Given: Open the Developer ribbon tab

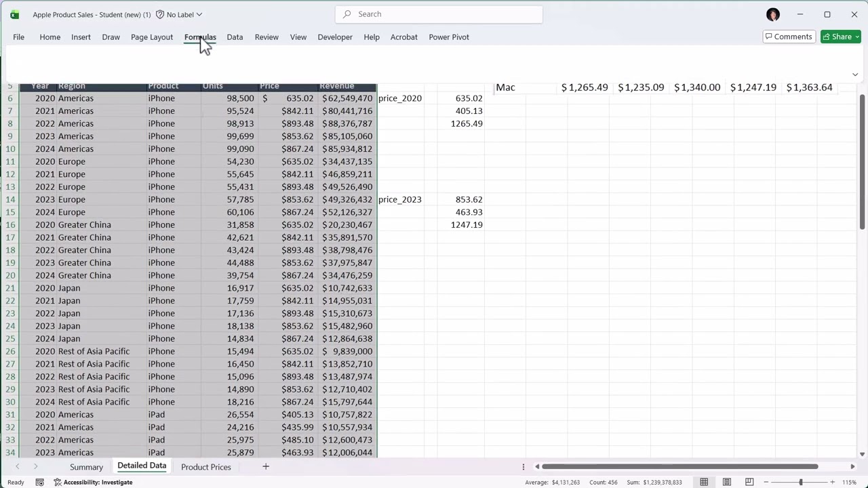Looking at the screenshot, I should [335, 37].
